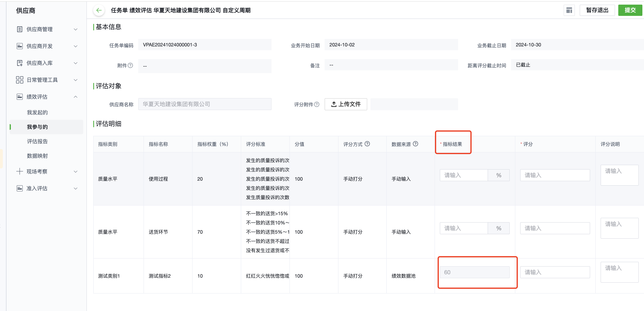Expand the 供应商管理 chevron

coord(76,30)
